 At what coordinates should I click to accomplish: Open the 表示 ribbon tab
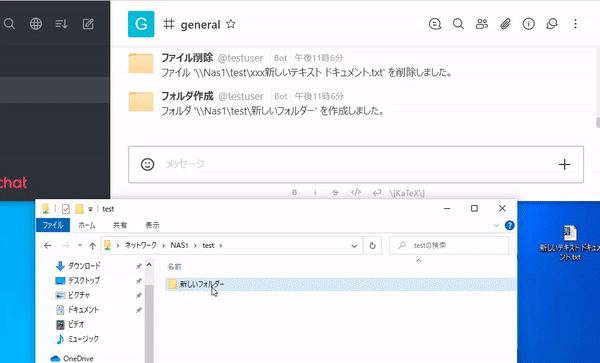[152, 225]
